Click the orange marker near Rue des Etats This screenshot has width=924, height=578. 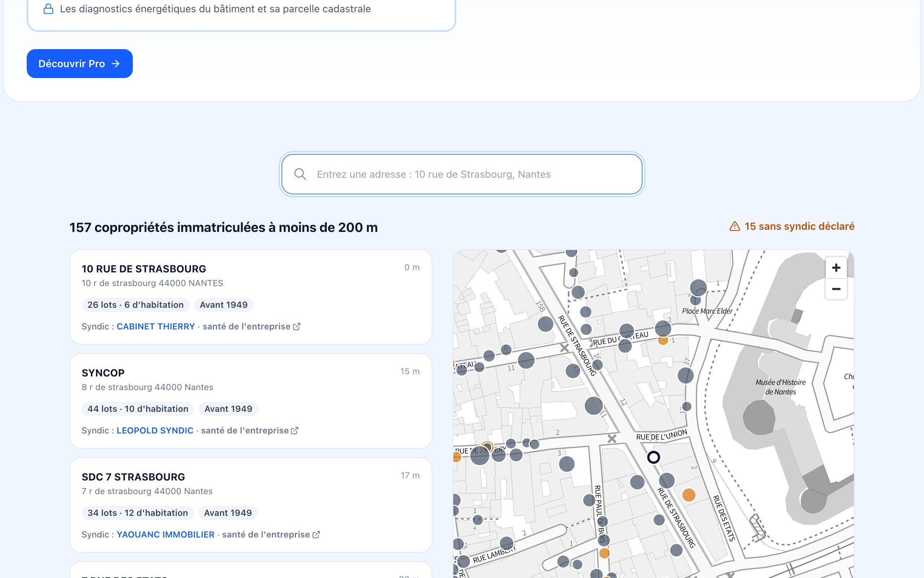click(689, 495)
